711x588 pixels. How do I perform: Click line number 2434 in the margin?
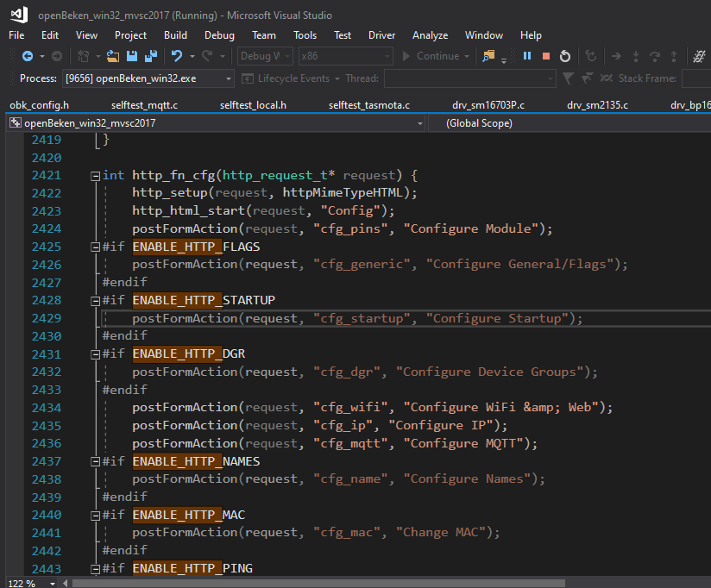[47, 408]
